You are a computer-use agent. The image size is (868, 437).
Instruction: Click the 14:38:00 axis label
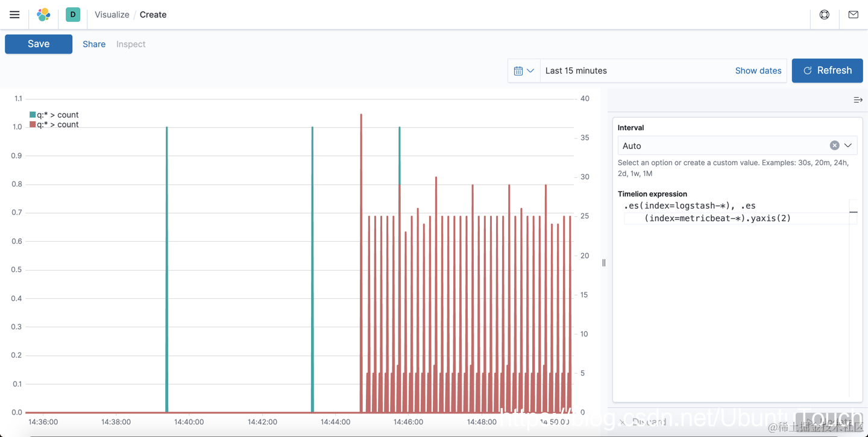(x=116, y=422)
